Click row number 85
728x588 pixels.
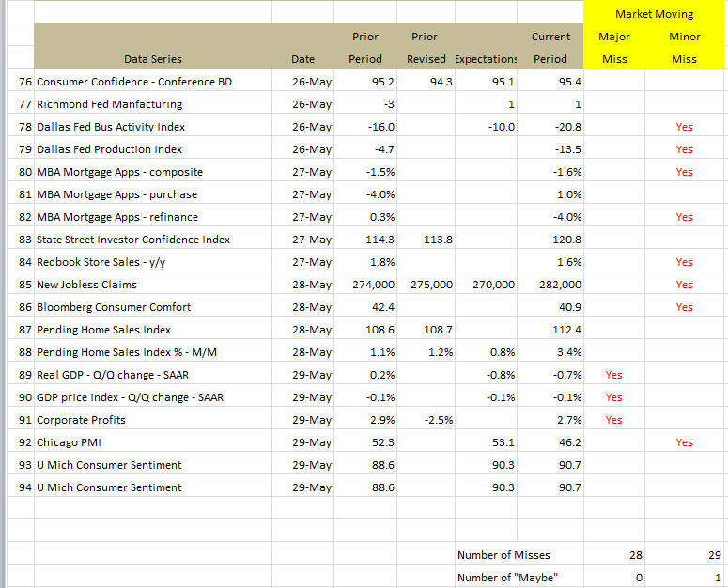click(x=25, y=285)
